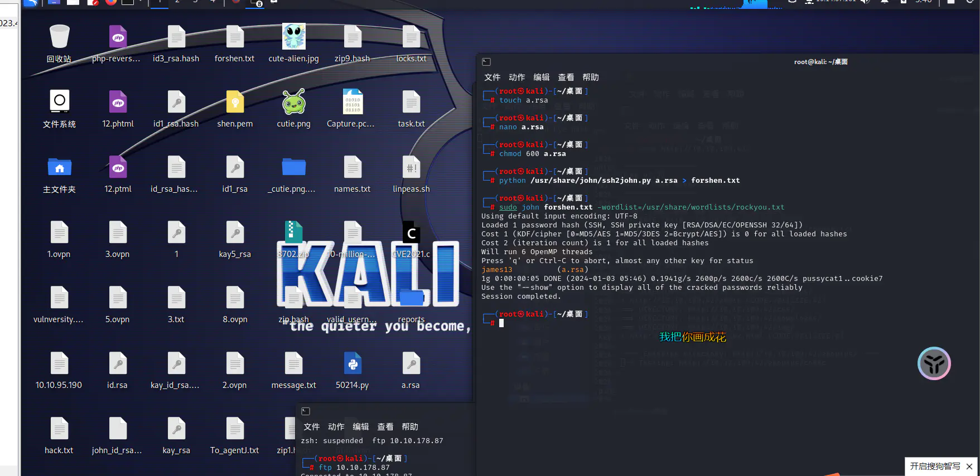The height and width of the screenshot is (476, 980).
Task: Select the id1_rsa.hash key file
Action: 176,102
